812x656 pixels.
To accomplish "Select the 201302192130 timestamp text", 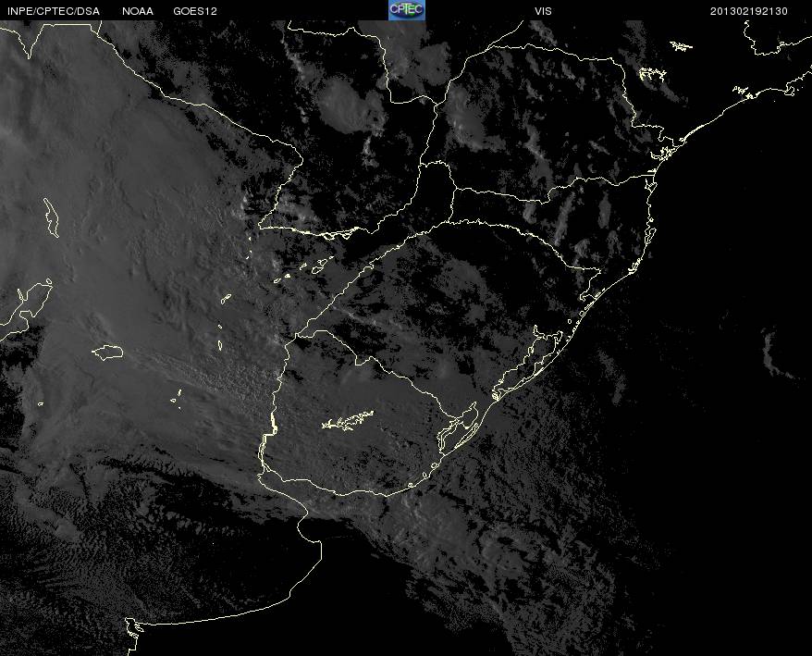I will [x=749, y=11].
